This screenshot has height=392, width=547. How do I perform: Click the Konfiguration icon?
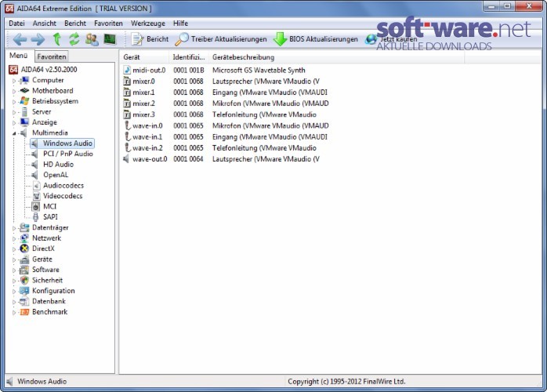point(24,291)
